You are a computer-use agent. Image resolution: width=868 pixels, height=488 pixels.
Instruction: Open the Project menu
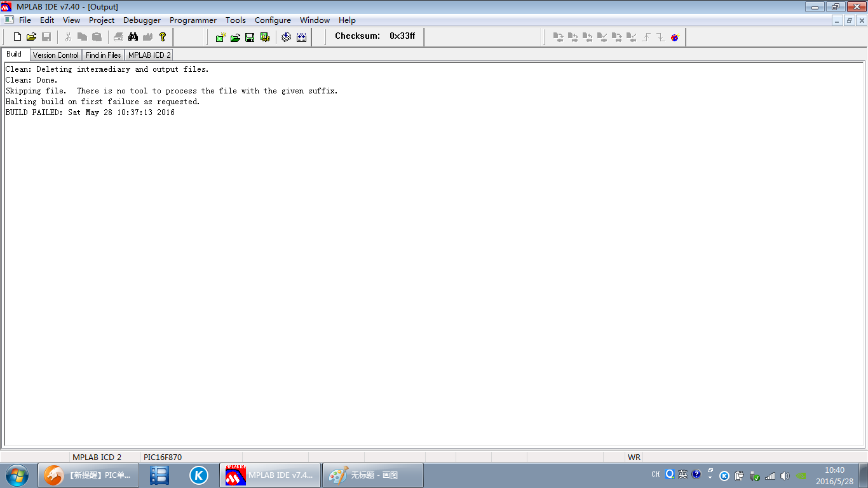[x=102, y=20]
